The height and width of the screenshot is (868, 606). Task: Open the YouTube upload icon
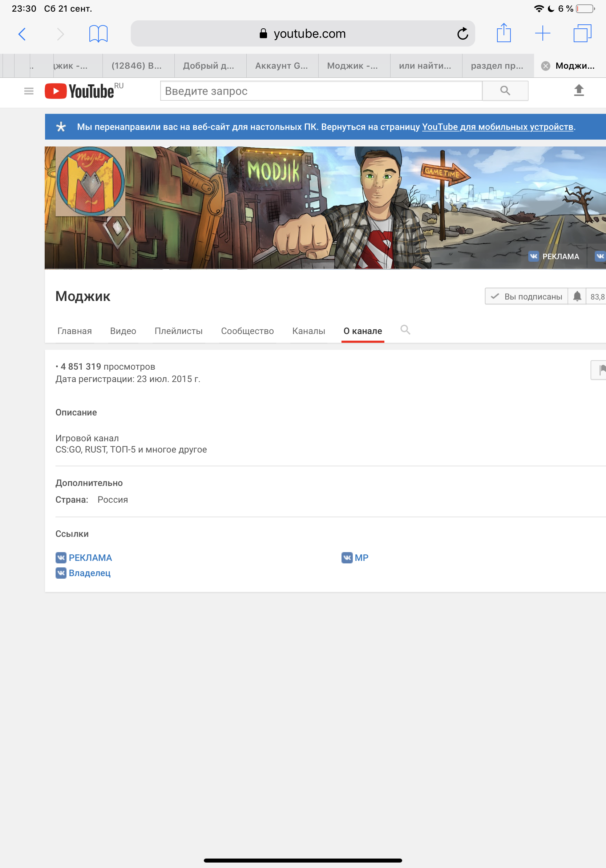pyautogui.click(x=579, y=91)
